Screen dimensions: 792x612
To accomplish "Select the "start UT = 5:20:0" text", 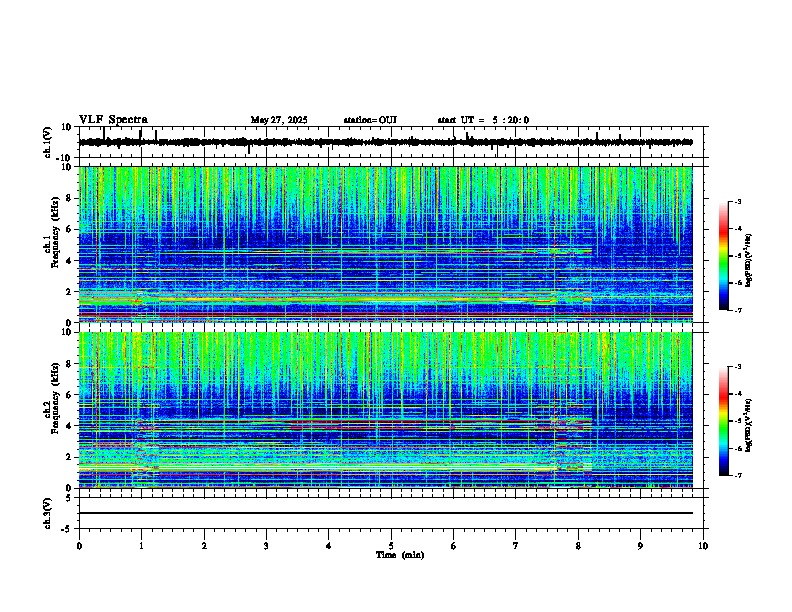I will [483, 120].
